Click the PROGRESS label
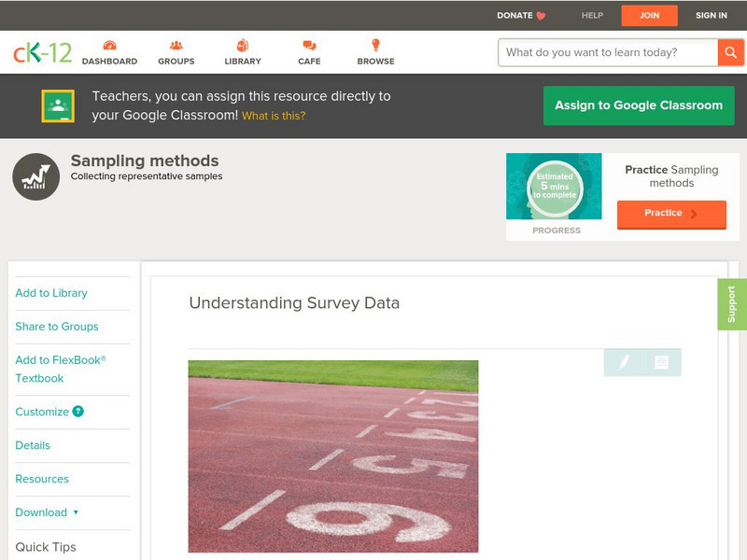The height and width of the screenshot is (560, 747). pos(557,231)
